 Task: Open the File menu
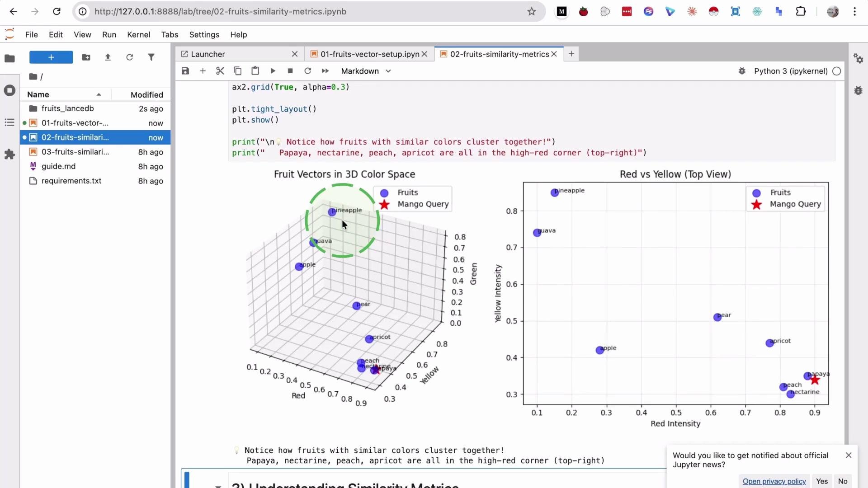(32, 35)
